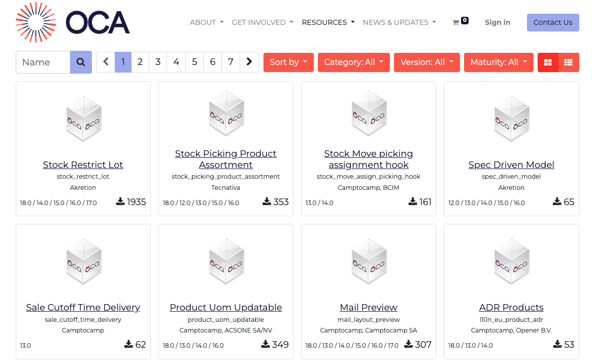Click download icon beside 349
The image size is (594, 364).
[266, 344]
